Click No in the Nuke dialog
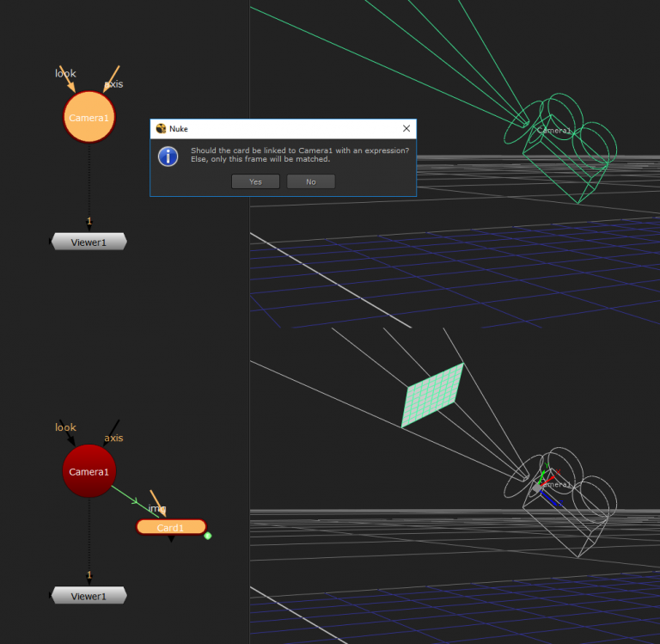Viewport: 660px width, 644px height. tap(310, 181)
